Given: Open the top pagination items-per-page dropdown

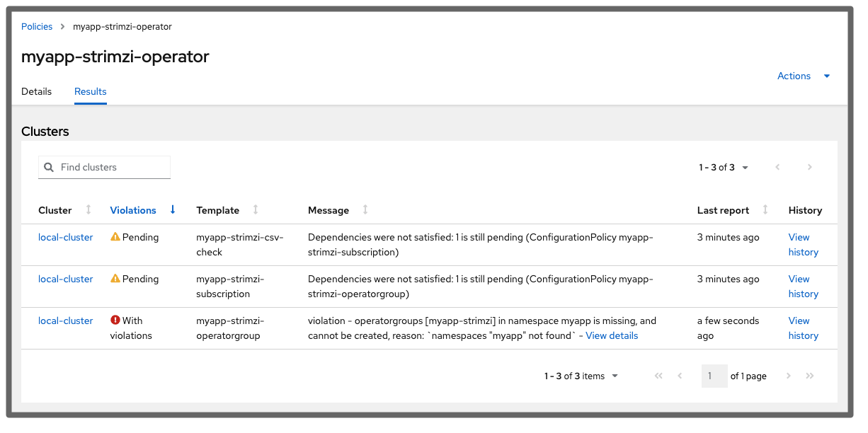Looking at the screenshot, I should point(744,167).
